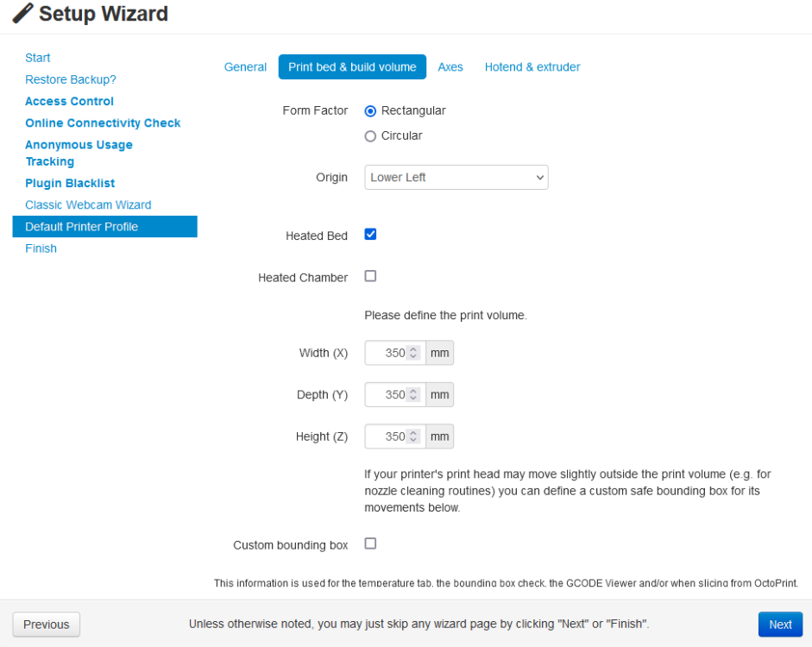812x647 pixels.
Task: Switch to the General tab
Action: (245, 66)
